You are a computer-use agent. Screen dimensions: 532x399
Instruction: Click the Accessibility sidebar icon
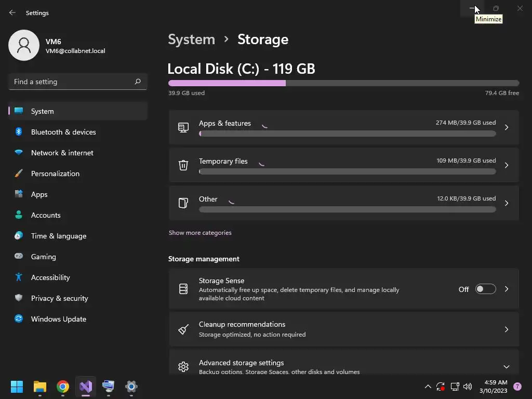[x=19, y=277]
